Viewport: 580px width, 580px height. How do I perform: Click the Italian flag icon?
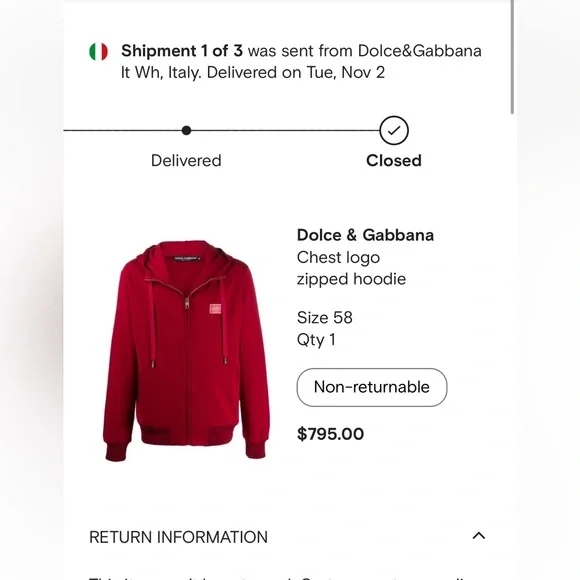[x=98, y=51]
